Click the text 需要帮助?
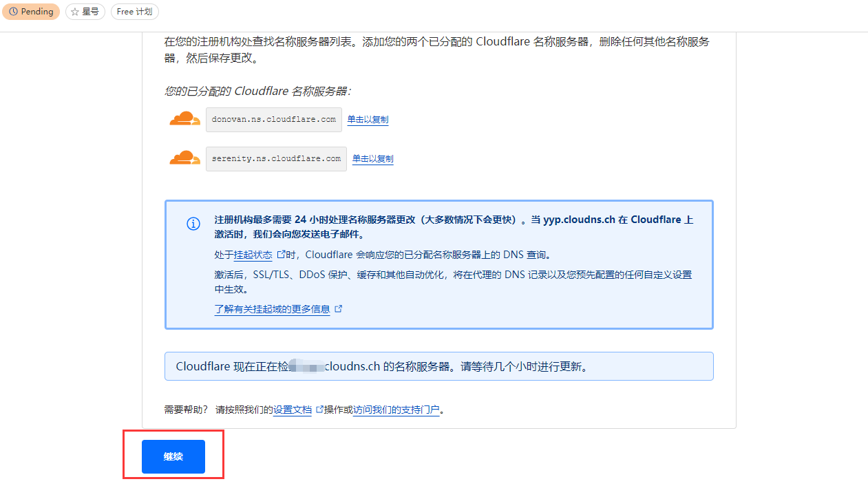Screen dimensions: 868x497 click(x=187, y=410)
